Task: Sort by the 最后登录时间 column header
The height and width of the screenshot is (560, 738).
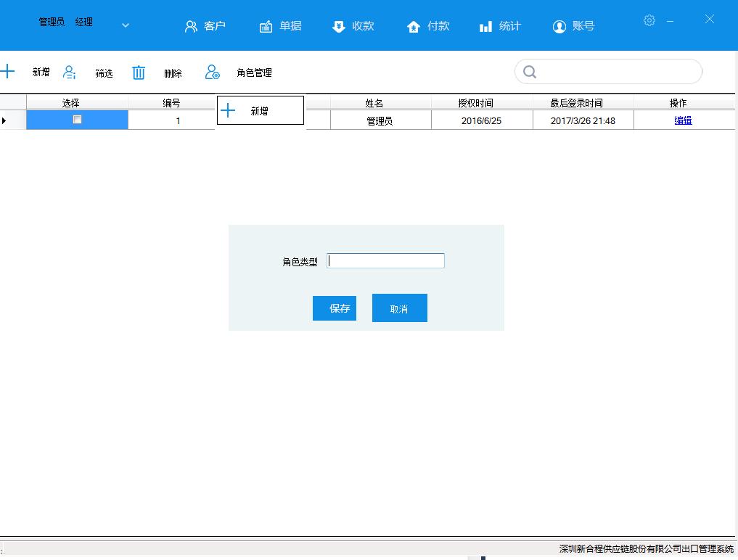Action: [583, 102]
